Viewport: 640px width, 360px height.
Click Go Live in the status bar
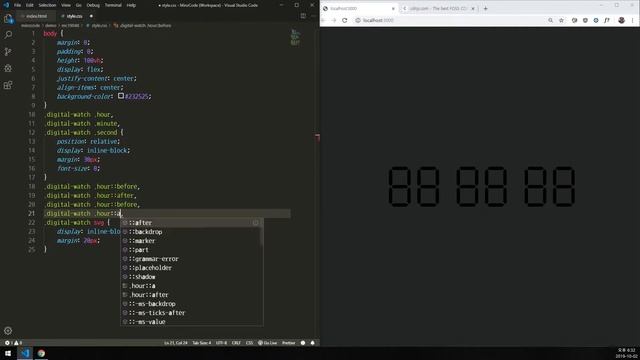[x=268, y=343]
